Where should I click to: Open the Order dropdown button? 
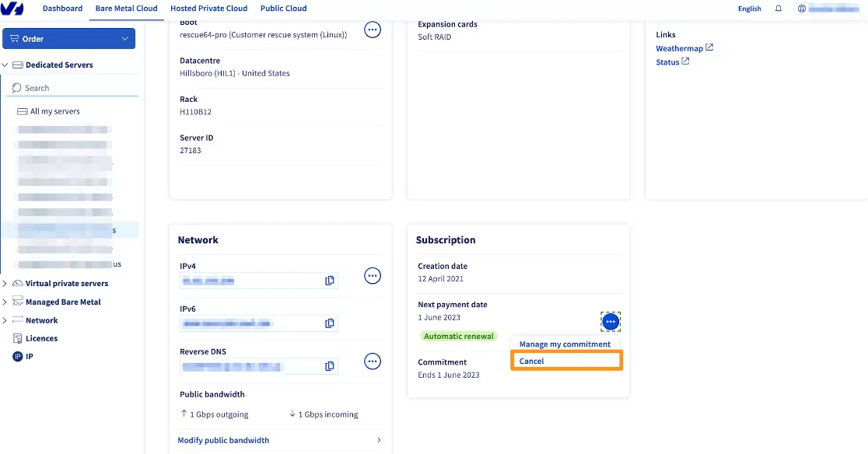coord(68,39)
